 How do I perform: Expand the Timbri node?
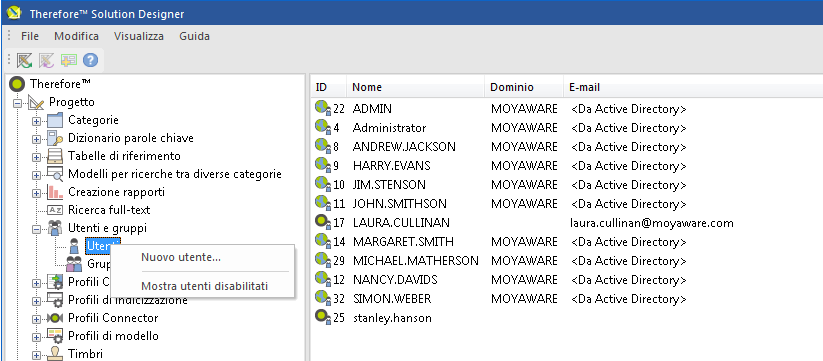(x=36, y=355)
